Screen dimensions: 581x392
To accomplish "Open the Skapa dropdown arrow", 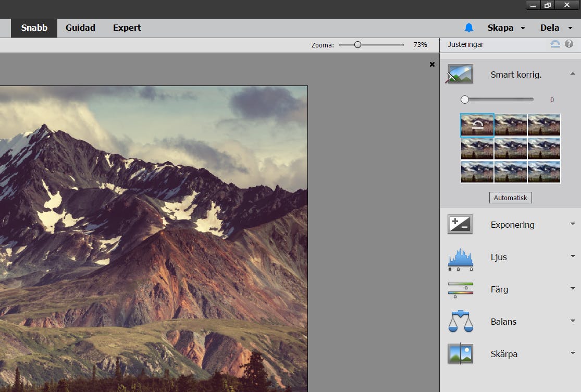I will 523,28.
